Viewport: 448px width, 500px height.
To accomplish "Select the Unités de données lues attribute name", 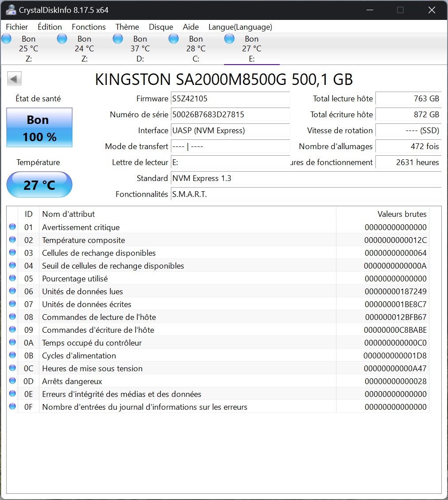I will (82, 292).
